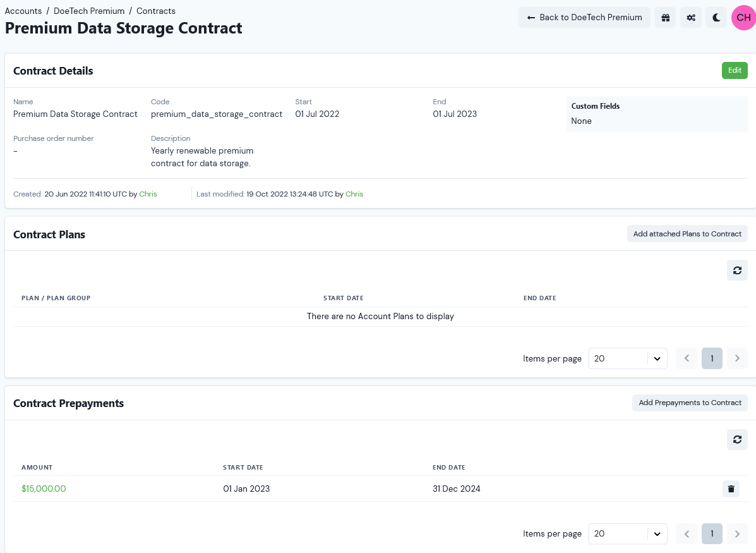The height and width of the screenshot is (553, 756).
Task: Click Add attached Plans to Contract
Action: (x=687, y=233)
